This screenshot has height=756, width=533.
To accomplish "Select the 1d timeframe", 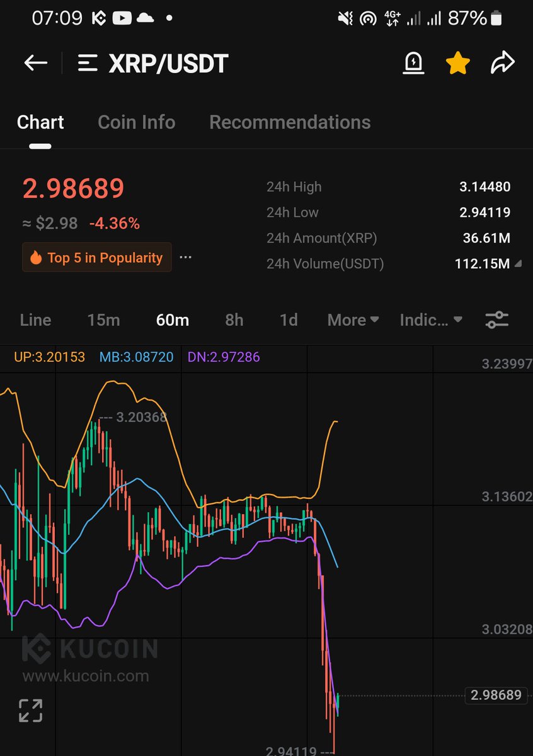I will point(289,320).
